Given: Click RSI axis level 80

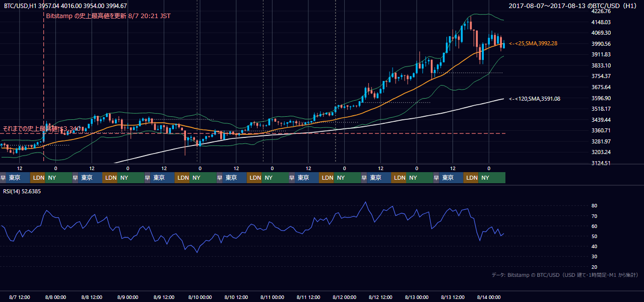Looking at the screenshot, I should click(x=595, y=206).
